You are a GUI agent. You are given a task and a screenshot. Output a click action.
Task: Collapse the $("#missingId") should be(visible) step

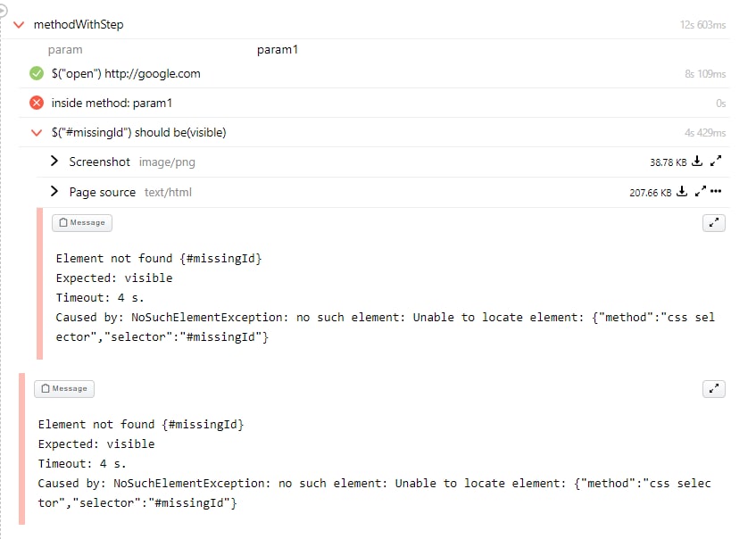(37, 133)
